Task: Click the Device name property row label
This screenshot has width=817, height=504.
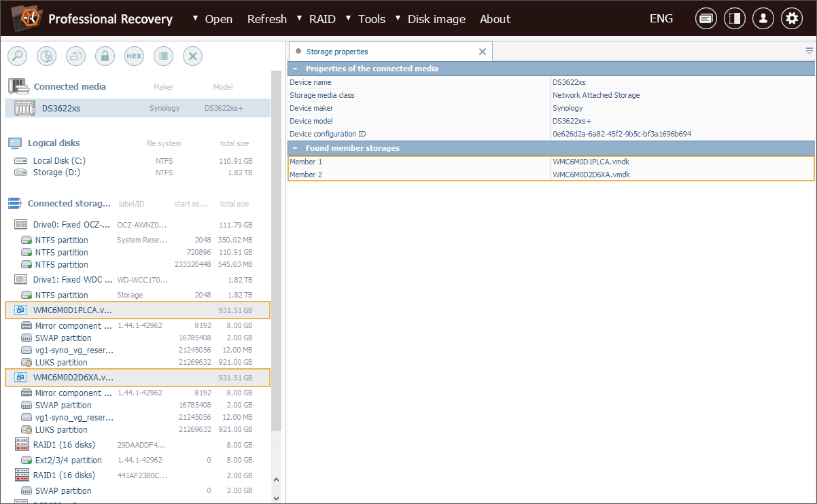Action: point(311,82)
